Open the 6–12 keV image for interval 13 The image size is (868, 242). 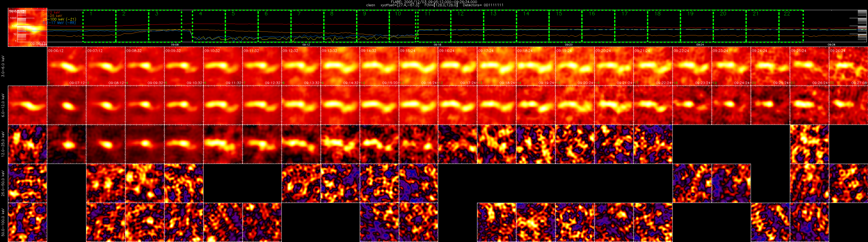tap(497, 105)
